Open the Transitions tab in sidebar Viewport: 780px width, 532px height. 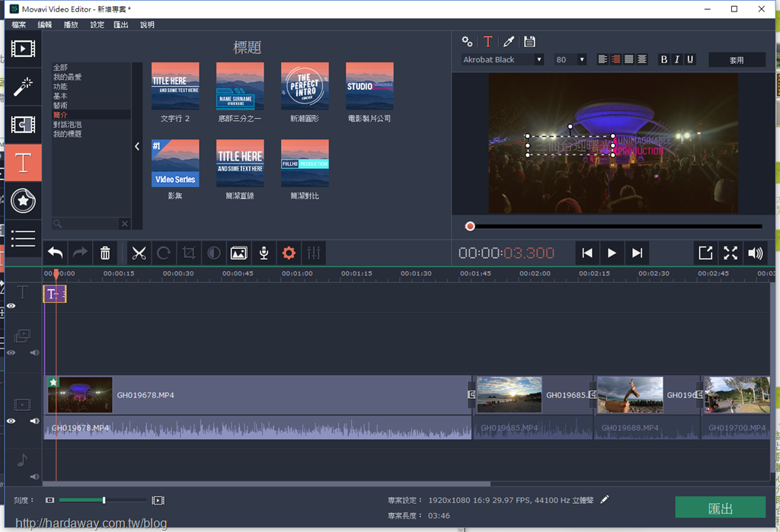[23, 124]
